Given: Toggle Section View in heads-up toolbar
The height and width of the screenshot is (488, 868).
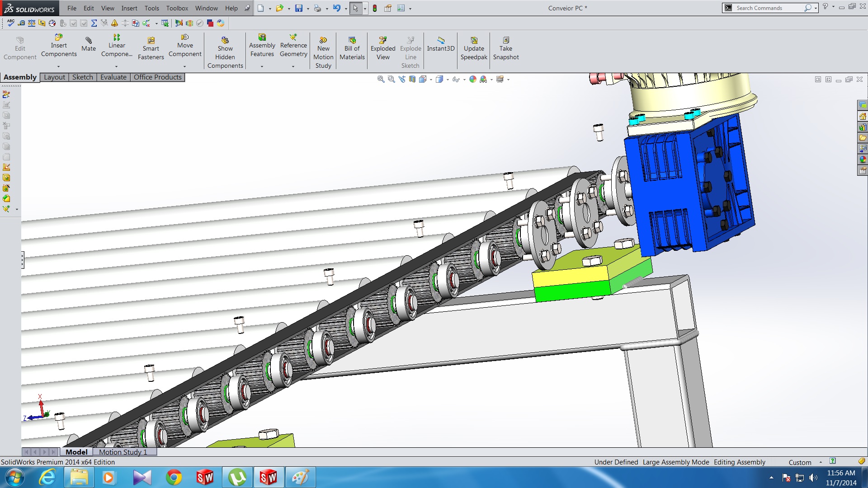Looking at the screenshot, I should click(412, 80).
